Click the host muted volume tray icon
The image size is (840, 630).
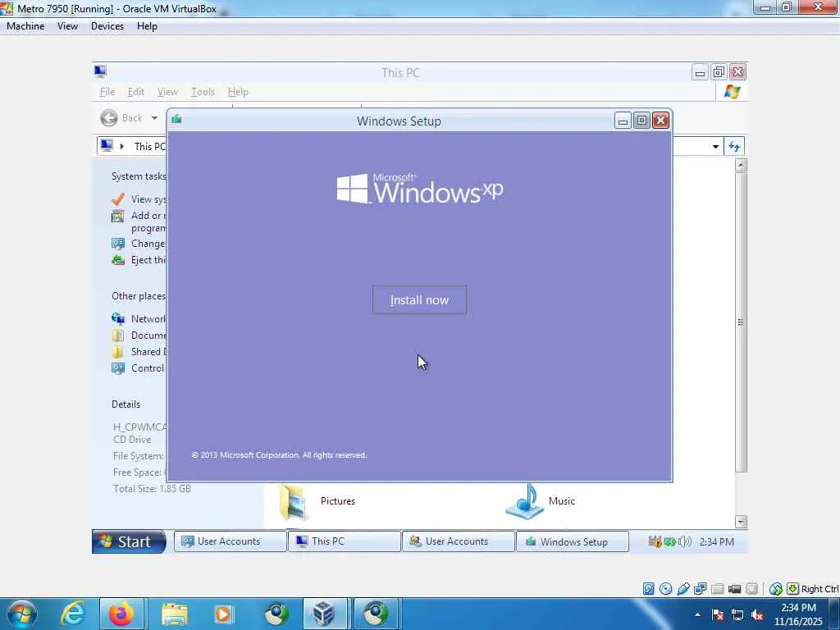point(757,614)
